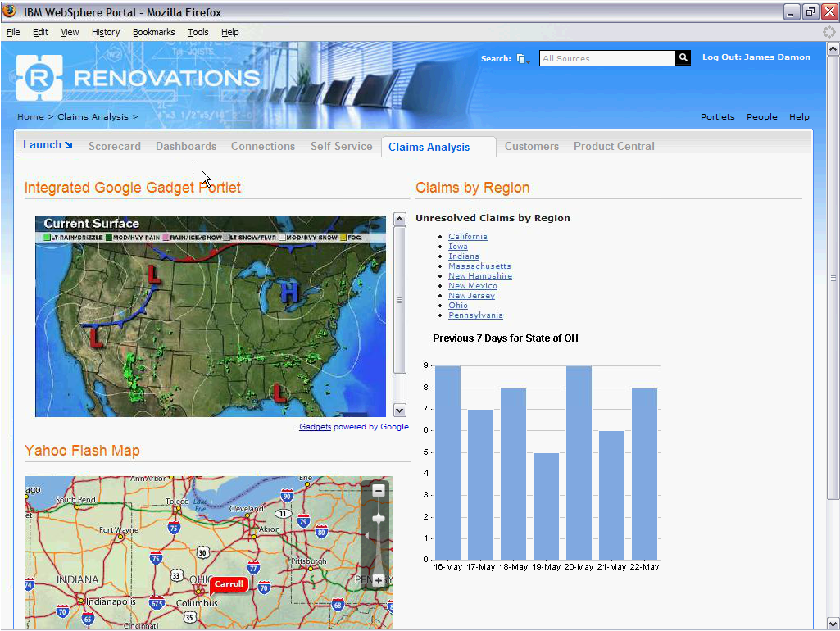Open the History menu
Viewport: 840px width, 631px height.
(106, 32)
